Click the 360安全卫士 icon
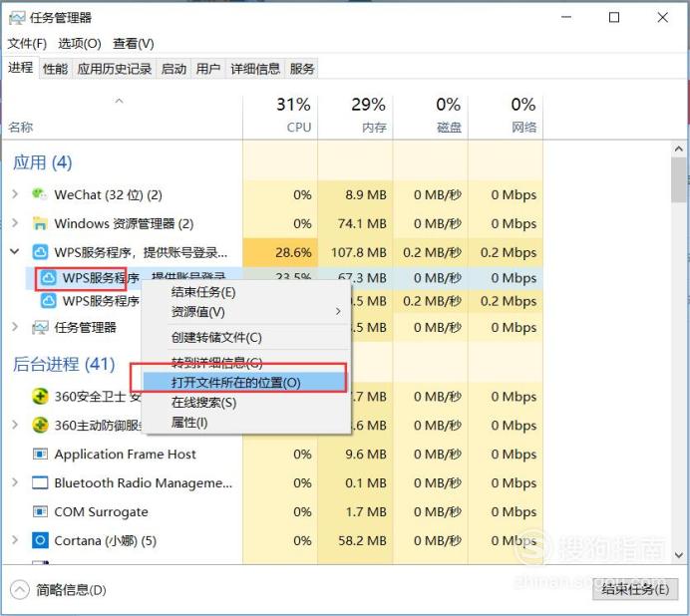Screen dimensions: 690x616 [40, 396]
